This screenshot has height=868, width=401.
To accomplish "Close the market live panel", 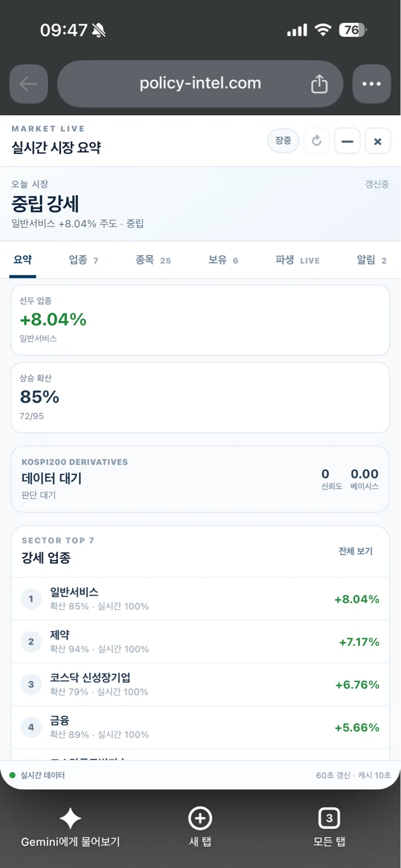I will pos(377,141).
